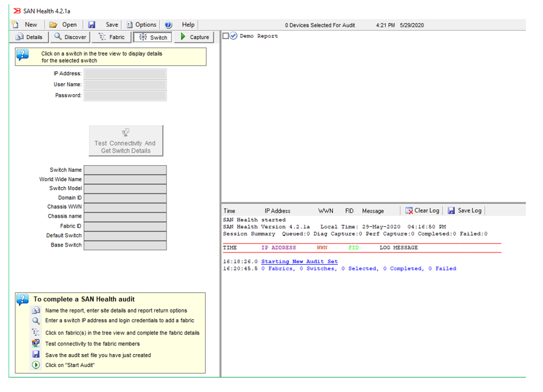Open the Fabric tab
The image size is (543, 392).
111,37
